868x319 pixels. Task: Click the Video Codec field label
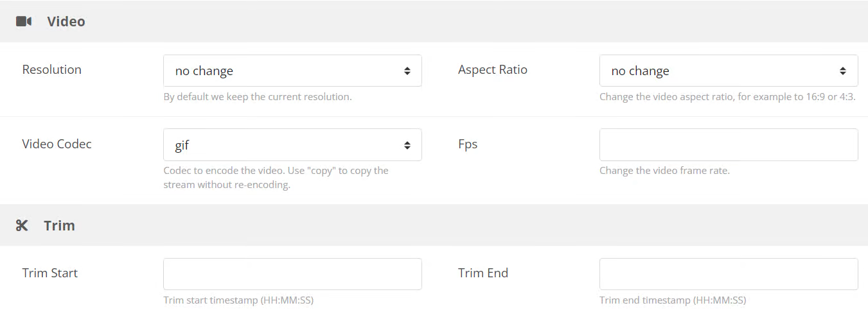point(57,144)
